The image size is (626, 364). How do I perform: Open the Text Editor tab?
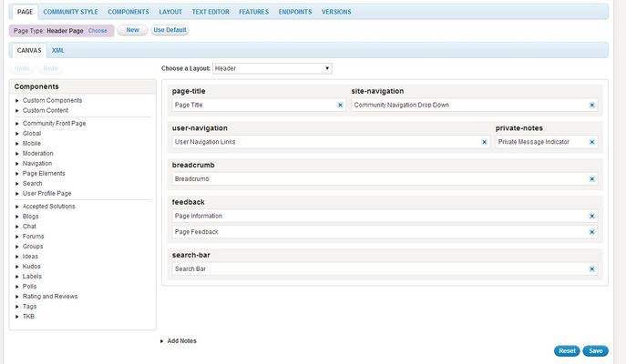point(210,12)
